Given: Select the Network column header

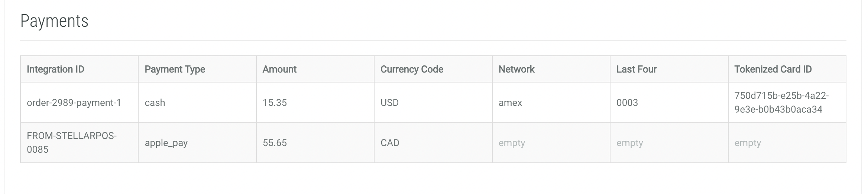Looking at the screenshot, I should 516,69.
